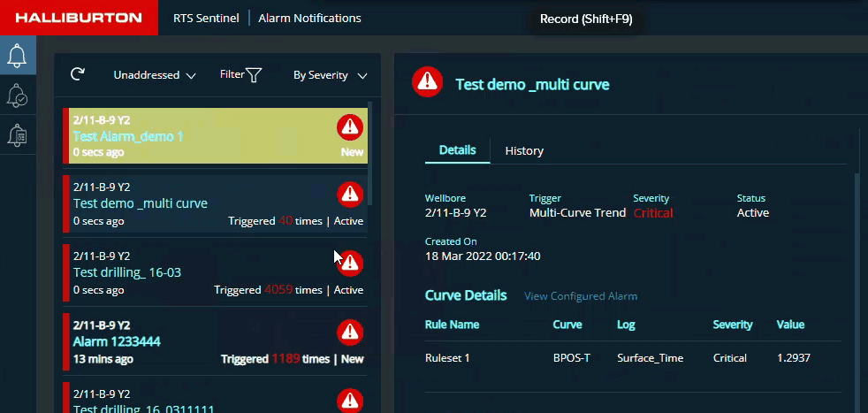868x413 pixels.
Task: Open the By Severity sort dropdown
Action: (330, 75)
